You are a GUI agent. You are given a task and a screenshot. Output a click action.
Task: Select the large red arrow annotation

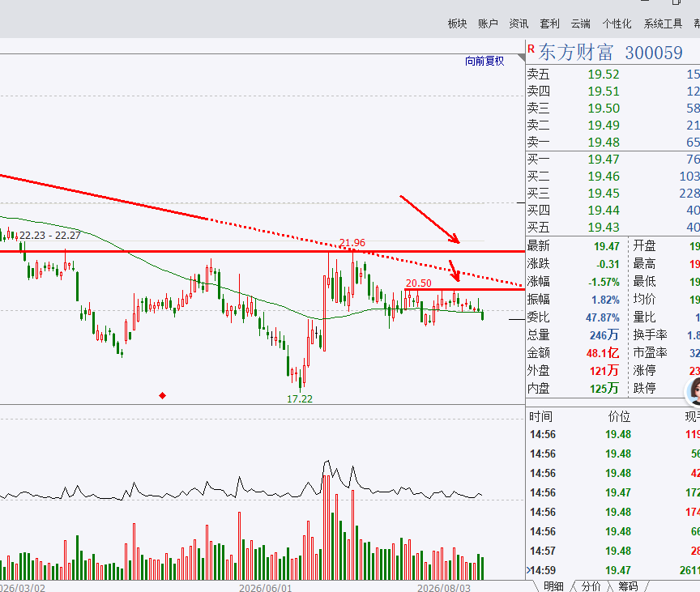(429, 219)
